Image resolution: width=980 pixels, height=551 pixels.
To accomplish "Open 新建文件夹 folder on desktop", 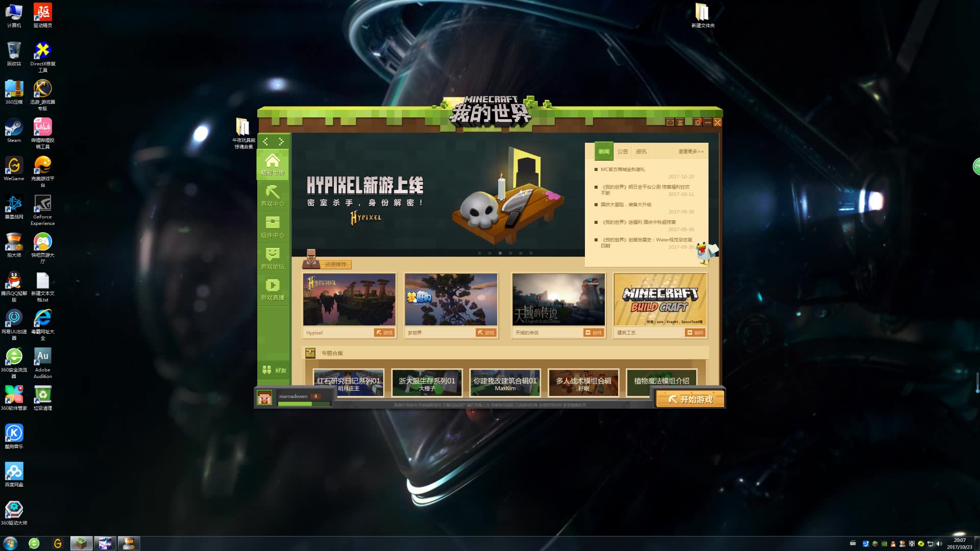I will pos(703,15).
